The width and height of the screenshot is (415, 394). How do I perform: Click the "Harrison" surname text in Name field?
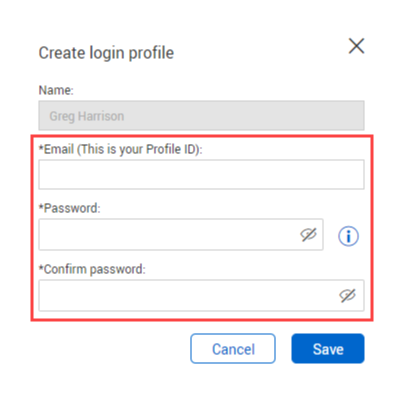coord(101,116)
